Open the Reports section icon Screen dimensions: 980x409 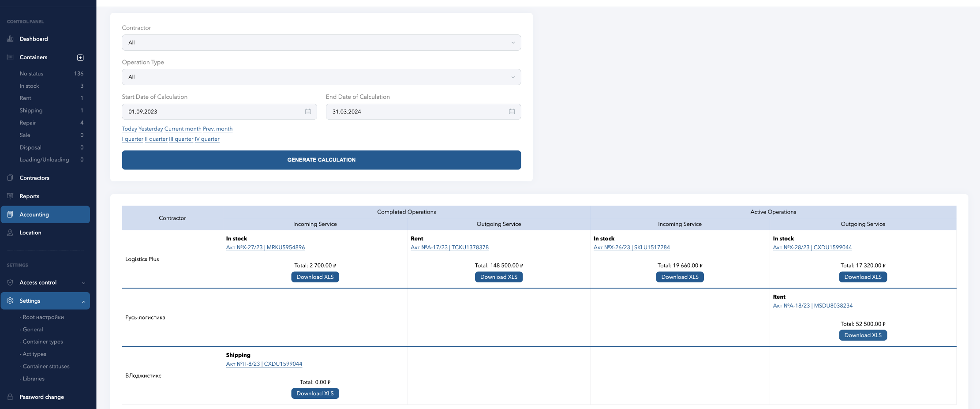pos(10,196)
